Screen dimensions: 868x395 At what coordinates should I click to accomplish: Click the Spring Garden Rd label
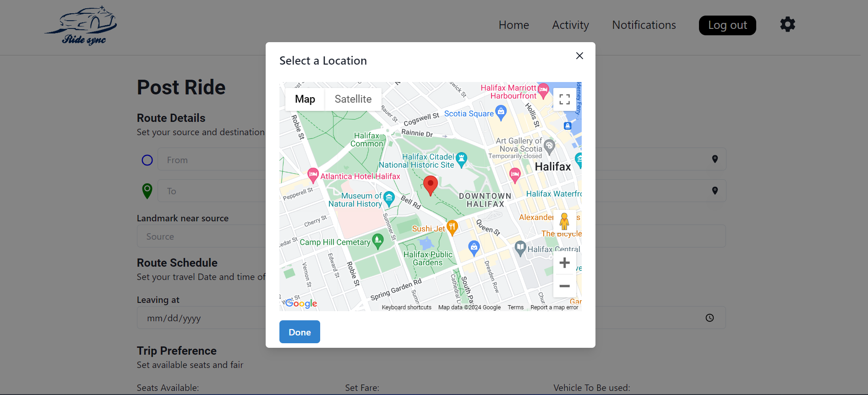396,290
